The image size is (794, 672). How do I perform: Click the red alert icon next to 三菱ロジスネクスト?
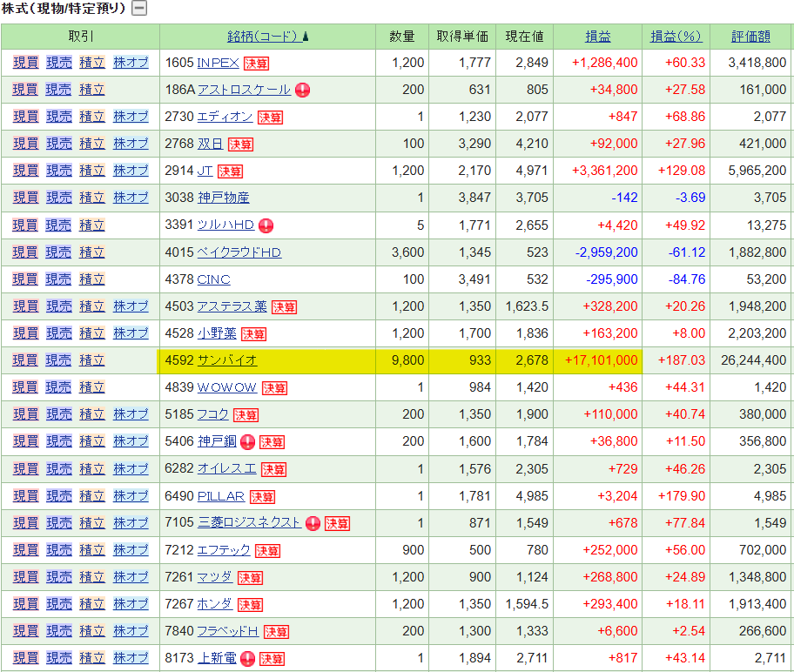click(x=313, y=523)
